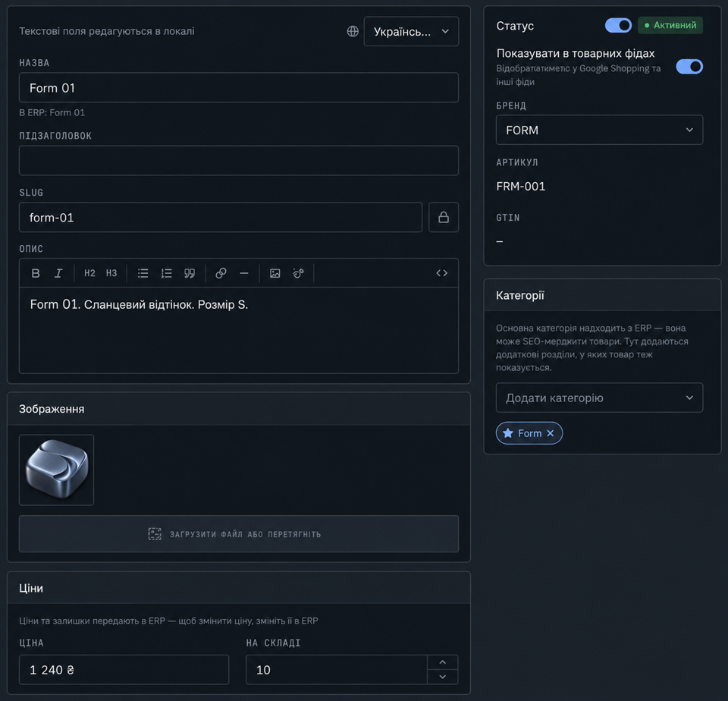The width and height of the screenshot is (728, 701).
Task: Click the Активний status badge
Action: [x=670, y=25]
